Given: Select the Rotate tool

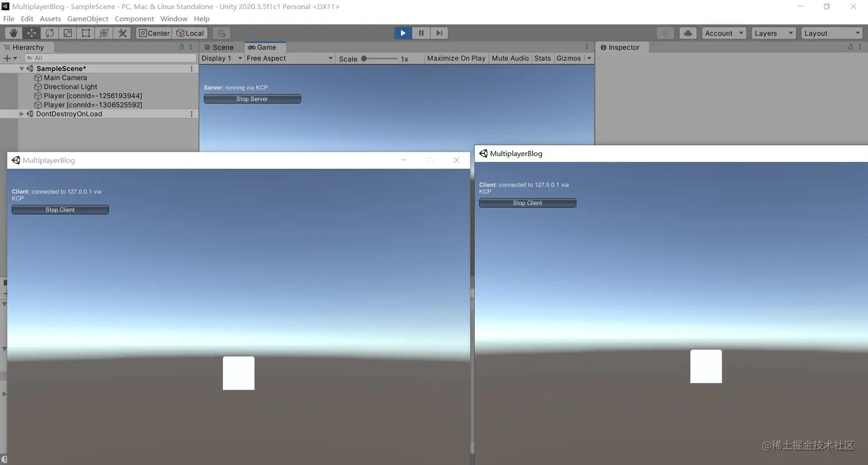Looking at the screenshot, I should pyautogui.click(x=49, y=33).
